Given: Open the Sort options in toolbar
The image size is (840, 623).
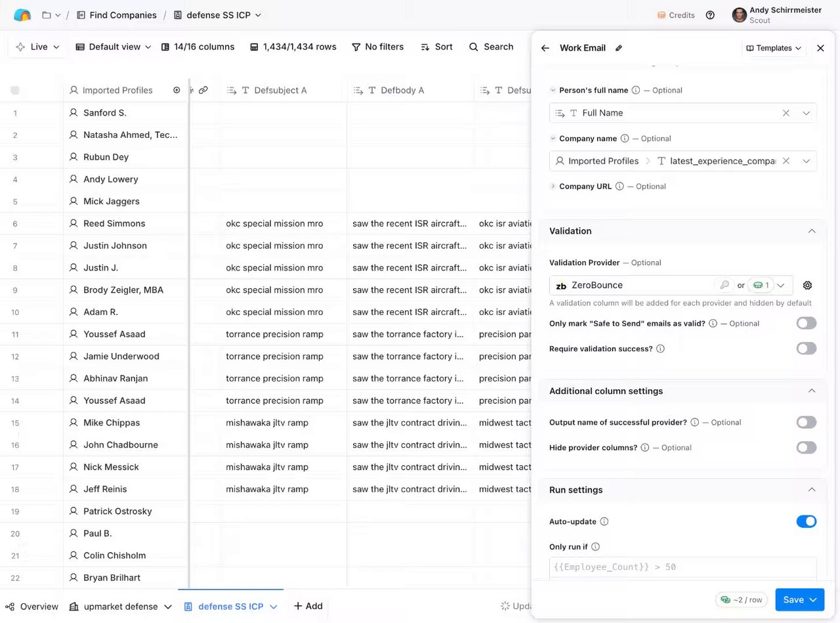Looking at the screenshot, I should [437, 47].
